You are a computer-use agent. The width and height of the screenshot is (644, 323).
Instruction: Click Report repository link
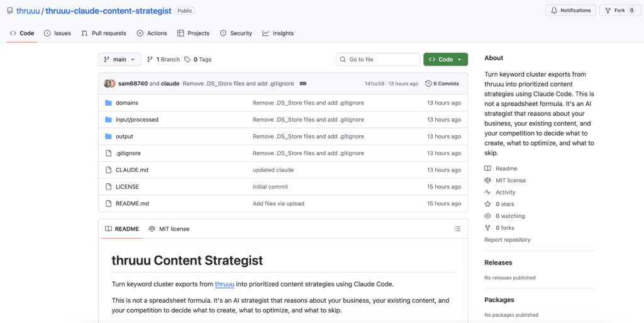[x=507, y=240]
